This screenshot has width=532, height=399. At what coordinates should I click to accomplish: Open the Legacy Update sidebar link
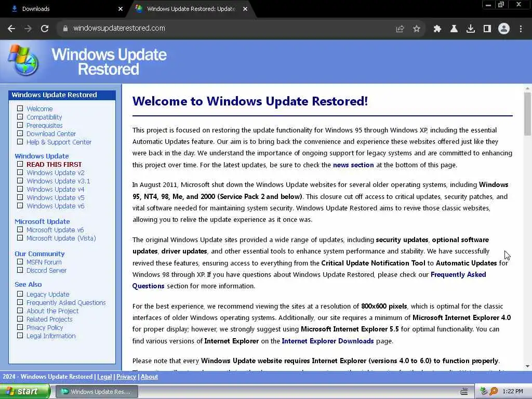pos(48,294)
